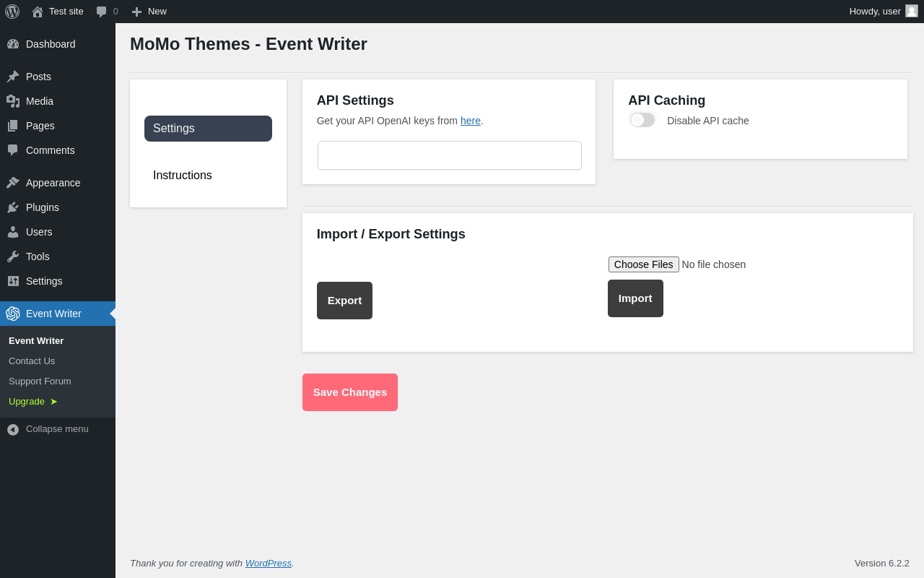The height and width of the screenshot is (578, 924).
Task: Open Event Writer submenu item
Action: tap(36, 341)
